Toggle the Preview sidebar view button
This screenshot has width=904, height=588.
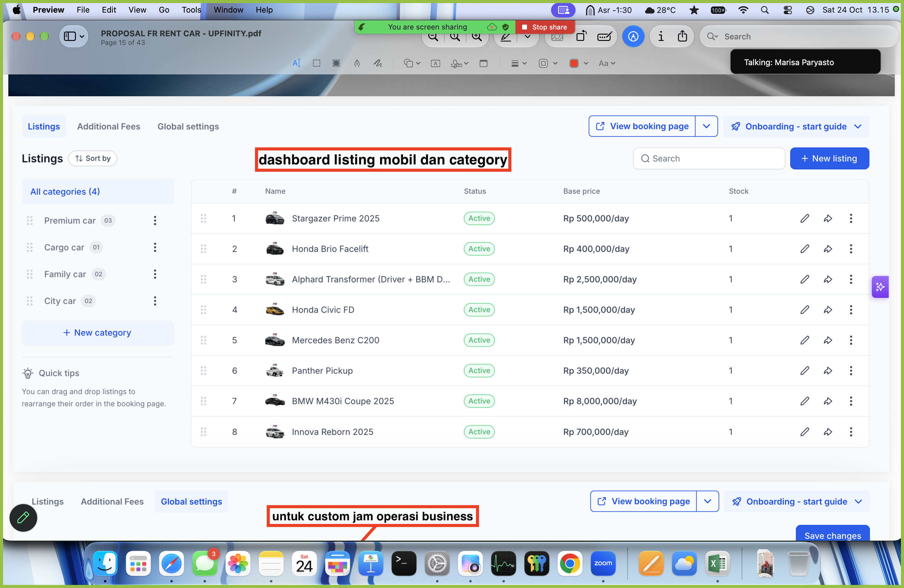(x=69, y=37)
